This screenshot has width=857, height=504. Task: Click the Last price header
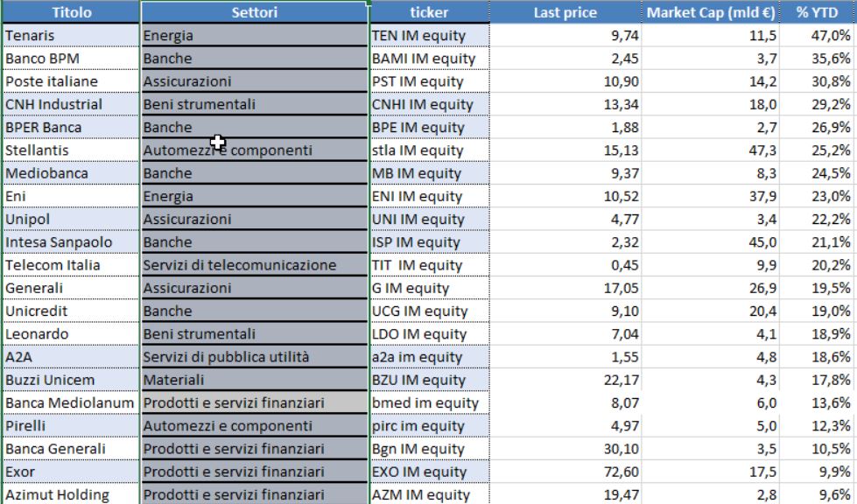565,12
